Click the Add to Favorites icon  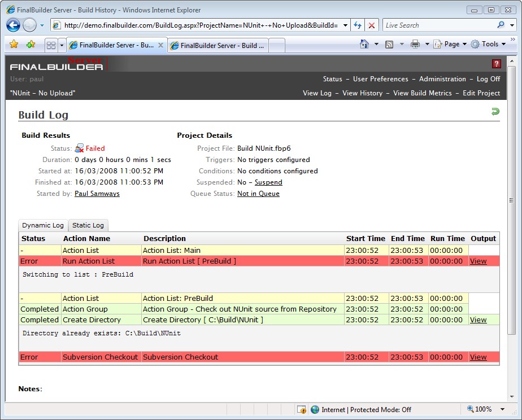click(31, 44)
